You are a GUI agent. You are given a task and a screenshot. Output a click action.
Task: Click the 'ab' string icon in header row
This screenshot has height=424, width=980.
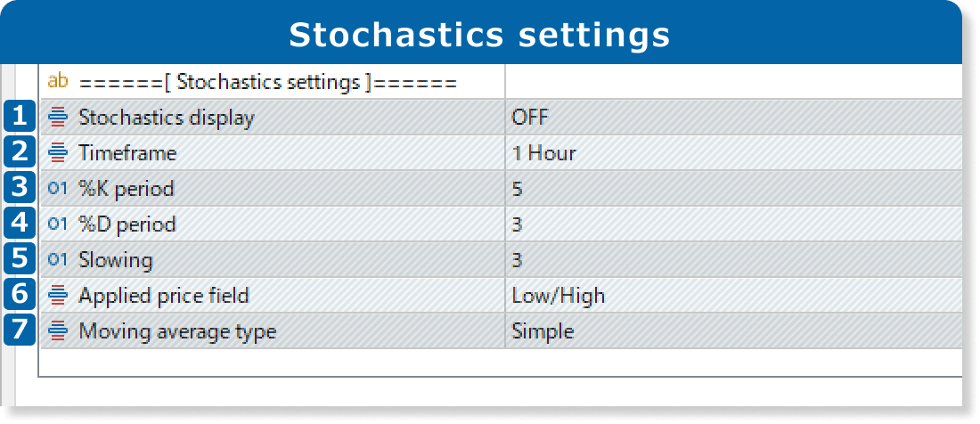tap(58, 81)
